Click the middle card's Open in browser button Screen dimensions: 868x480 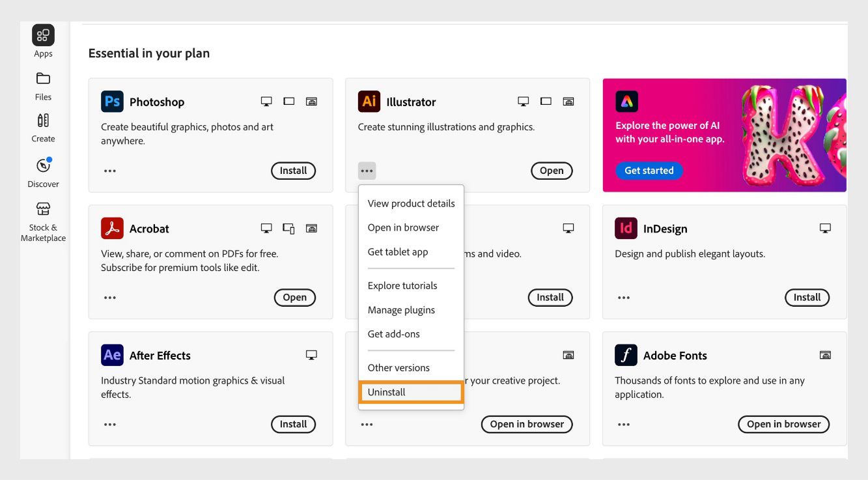pos(527,424)
